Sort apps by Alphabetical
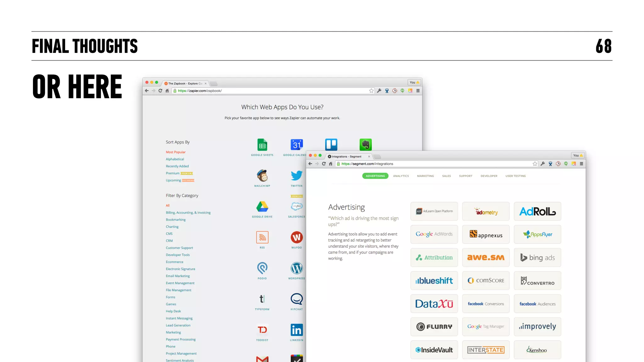 click(175, 159)
